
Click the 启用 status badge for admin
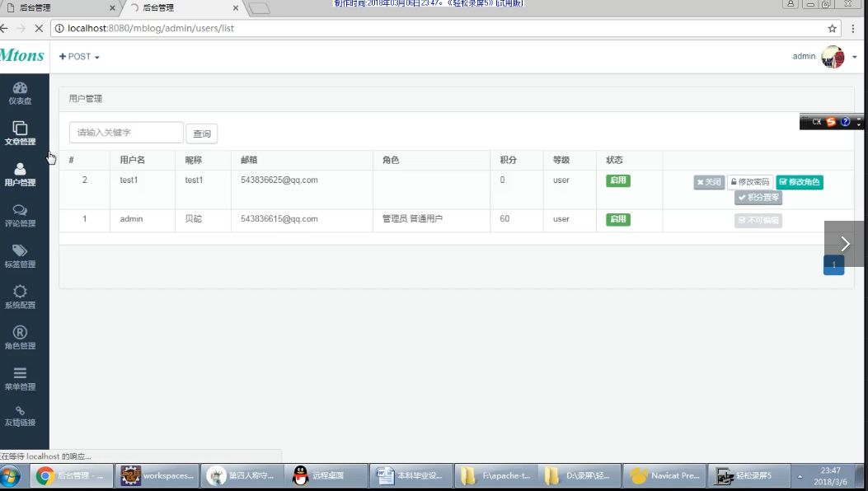pos(617,219)
